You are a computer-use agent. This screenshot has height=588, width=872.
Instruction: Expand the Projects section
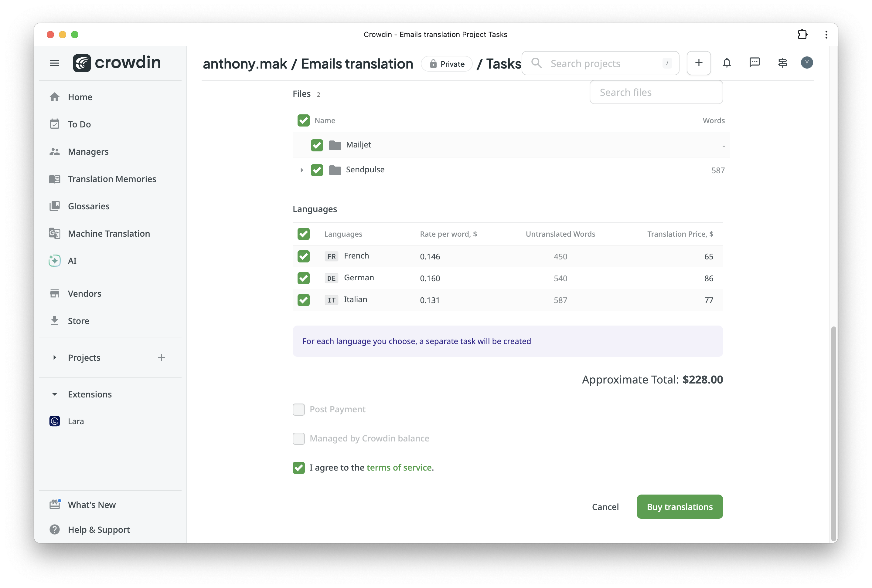[x=54, y=357]
